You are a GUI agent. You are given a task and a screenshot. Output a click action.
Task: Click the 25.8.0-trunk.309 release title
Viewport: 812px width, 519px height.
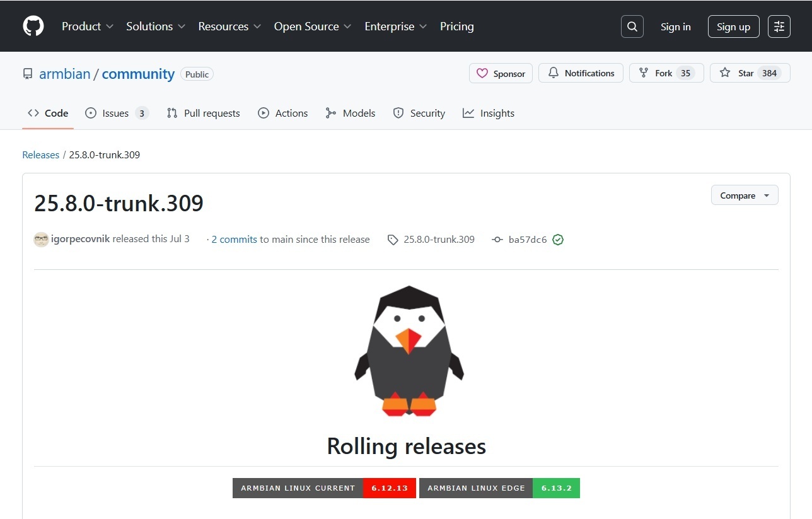119,203
